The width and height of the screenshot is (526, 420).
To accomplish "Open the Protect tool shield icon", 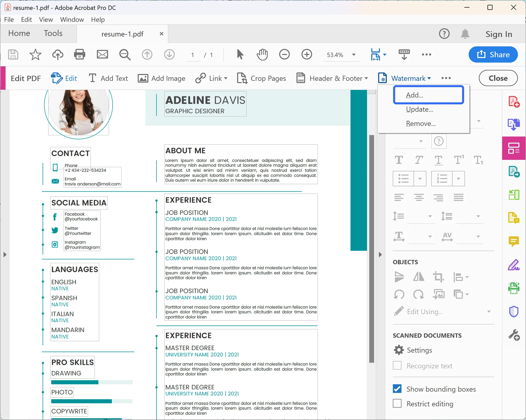I will pyautogui.click(x=514, y=311).
